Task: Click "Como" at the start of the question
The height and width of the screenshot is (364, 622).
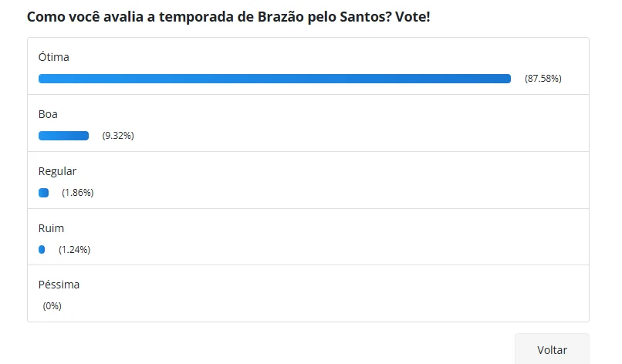Action: [x=44, y=16]
